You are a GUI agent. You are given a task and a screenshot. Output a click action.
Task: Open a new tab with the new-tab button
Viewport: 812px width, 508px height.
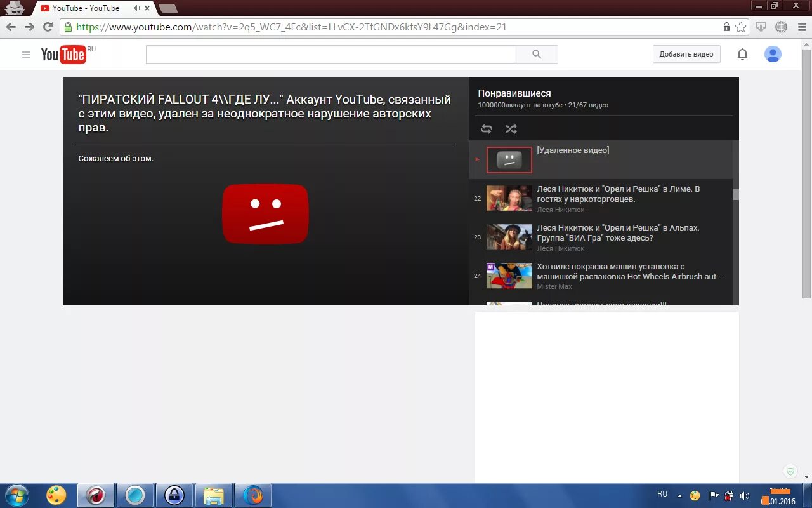point(167,8)
